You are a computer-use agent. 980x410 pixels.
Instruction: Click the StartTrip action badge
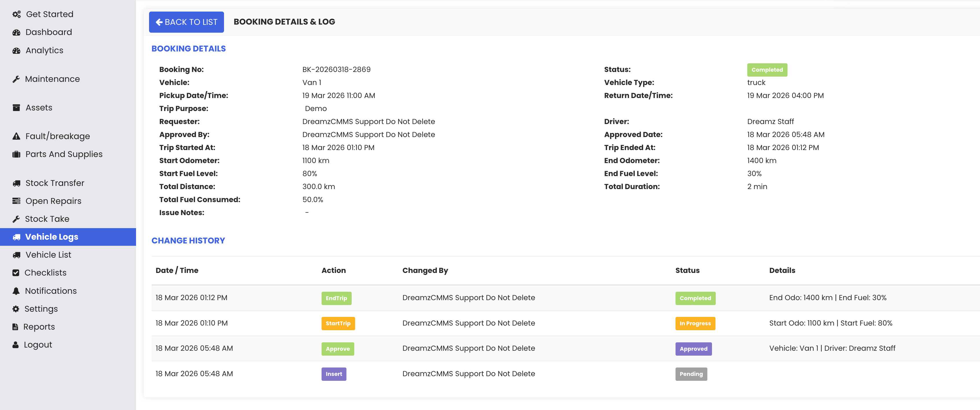coord(338,323)
